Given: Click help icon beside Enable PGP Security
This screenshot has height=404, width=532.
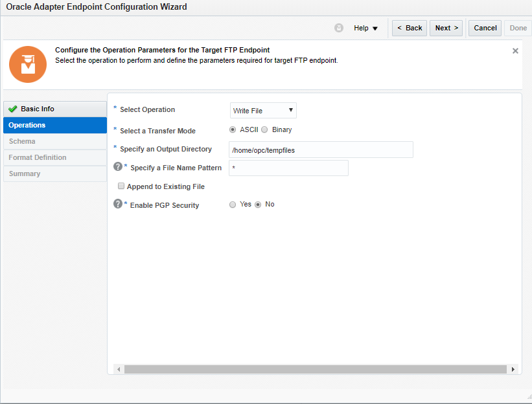Looking at the screenshot, I should pos(118,204).
